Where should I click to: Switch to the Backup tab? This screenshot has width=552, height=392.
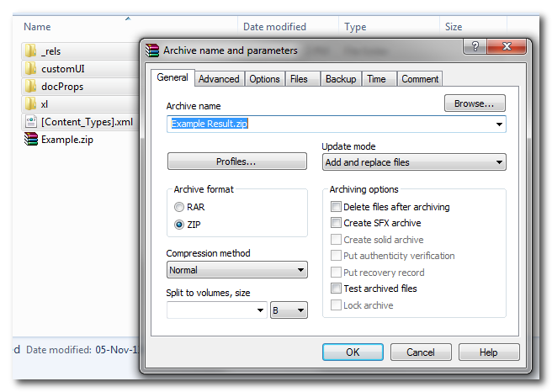click(x=341, y=79)
